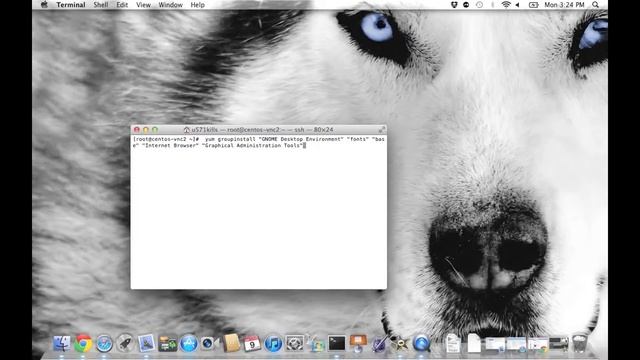Click the yum groupinstall command line text
The image size is (640, 360).
(x=259, y=142)
